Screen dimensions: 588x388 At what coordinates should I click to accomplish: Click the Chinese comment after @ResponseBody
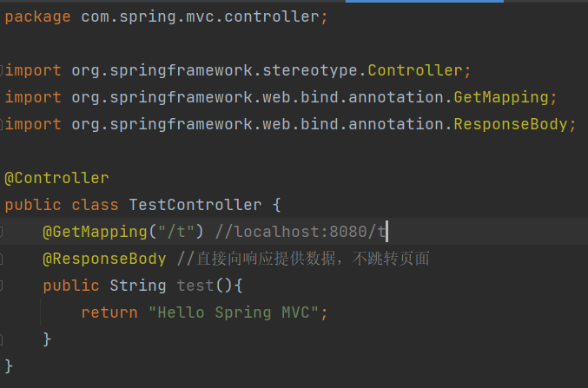pyautogui.click(x=304, y=259)
